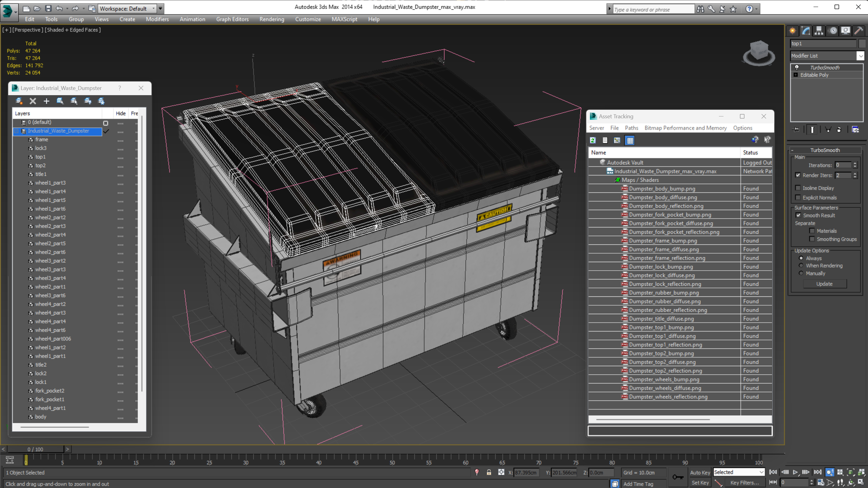Toggle Smooth Result checkbox
The height and width of the screenshot is (488, 868).
[798, 215]
